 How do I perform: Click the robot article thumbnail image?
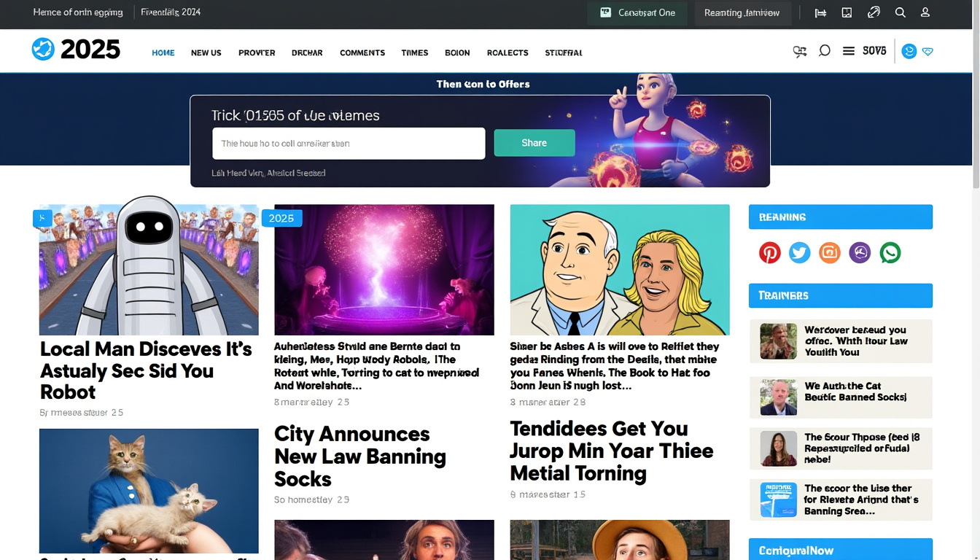[149, 268]
